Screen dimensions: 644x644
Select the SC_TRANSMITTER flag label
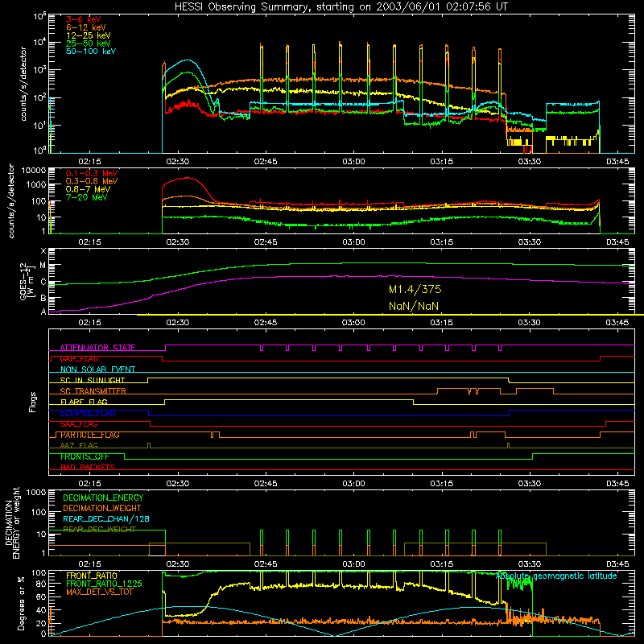click(93, 391)
